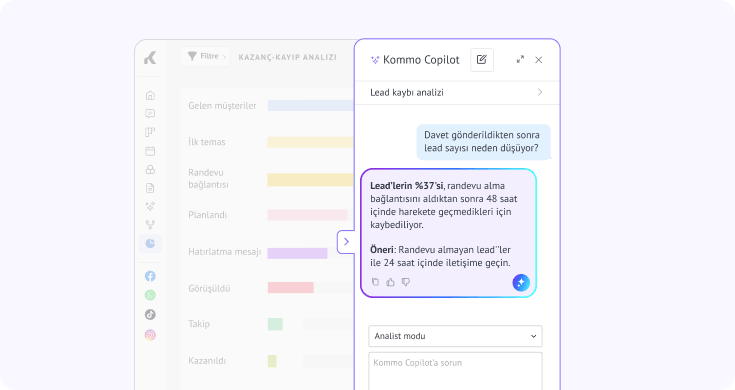Click the Kommo logo in sidebar

pos(150,58)
